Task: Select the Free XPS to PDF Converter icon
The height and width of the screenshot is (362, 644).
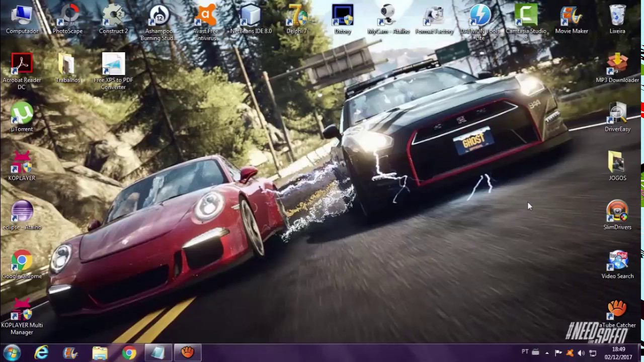Action: click(113, 71)
